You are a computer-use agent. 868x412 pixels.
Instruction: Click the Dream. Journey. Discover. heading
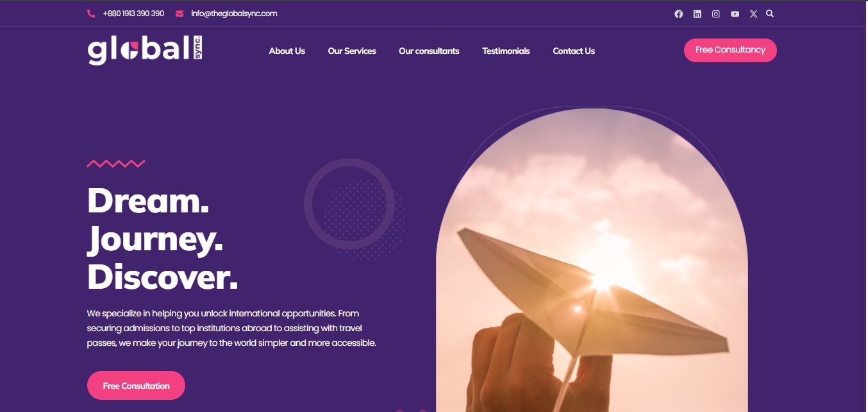[x=163, y=238]
